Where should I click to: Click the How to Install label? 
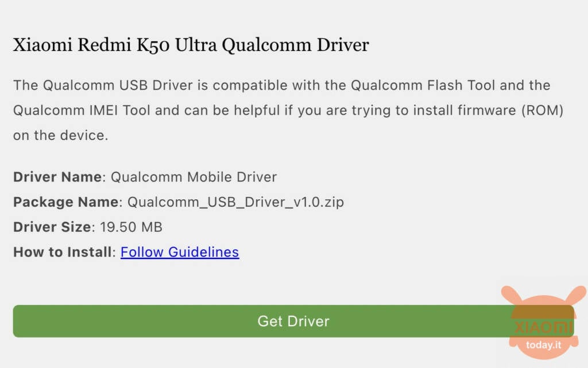62,252
